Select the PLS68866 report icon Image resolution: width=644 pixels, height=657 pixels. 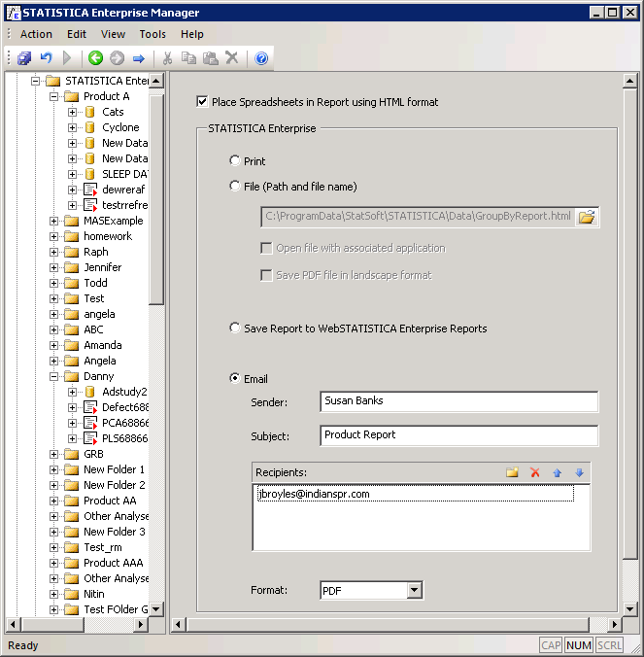click(90, 438)
